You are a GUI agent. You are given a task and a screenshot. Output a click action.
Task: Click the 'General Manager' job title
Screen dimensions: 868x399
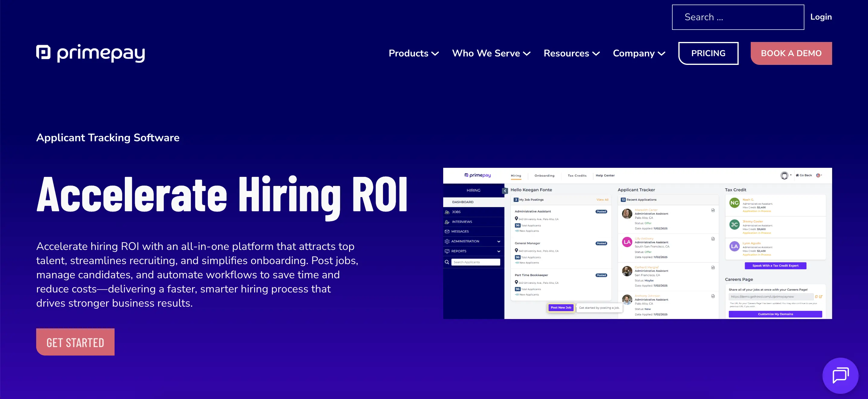[x=527, y=243]
